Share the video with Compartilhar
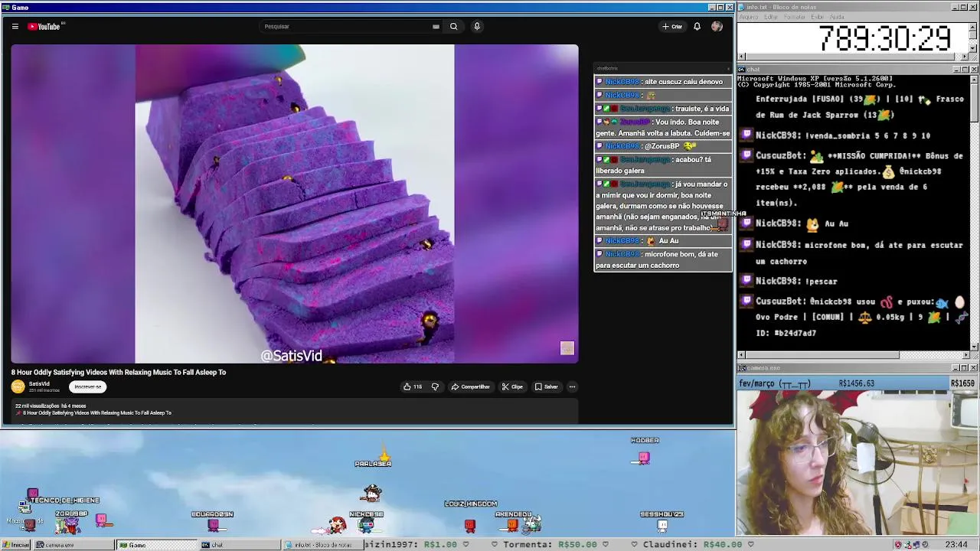980x551 pixels. point(470,386)
